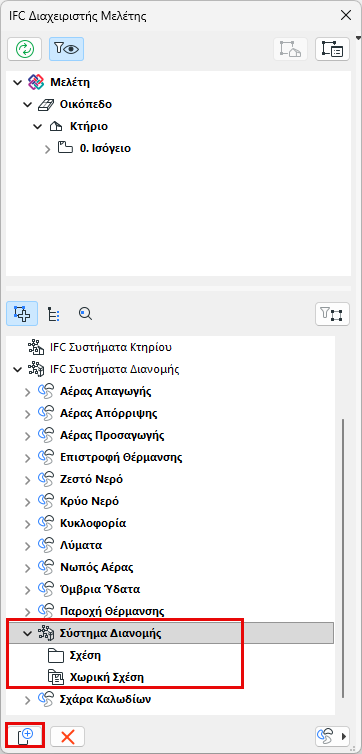Select the Επιστροφή Θέρμανσης label

pyautogui.click(x=121, y=457)
